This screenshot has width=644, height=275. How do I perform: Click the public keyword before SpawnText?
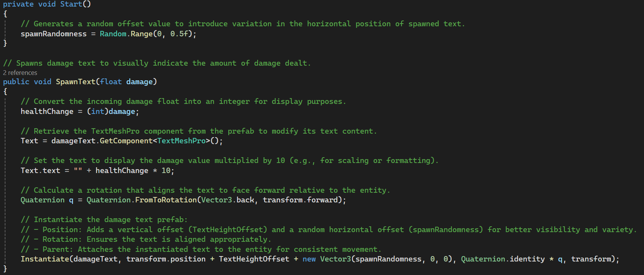(16, 81)
